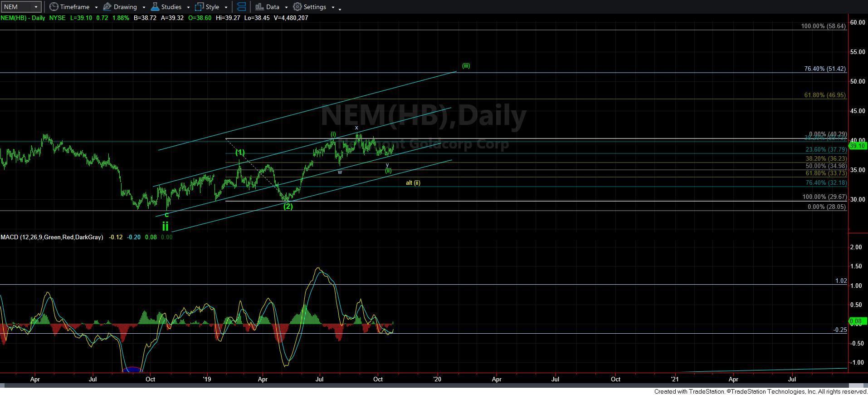Screen dimensions: 868x395
Task: Open the Style menu
Action: (x=212, y=7)
